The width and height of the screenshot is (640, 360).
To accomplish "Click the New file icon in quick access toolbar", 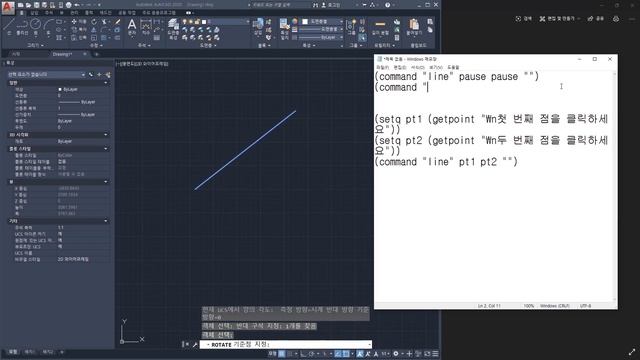I will pos(20,5).
